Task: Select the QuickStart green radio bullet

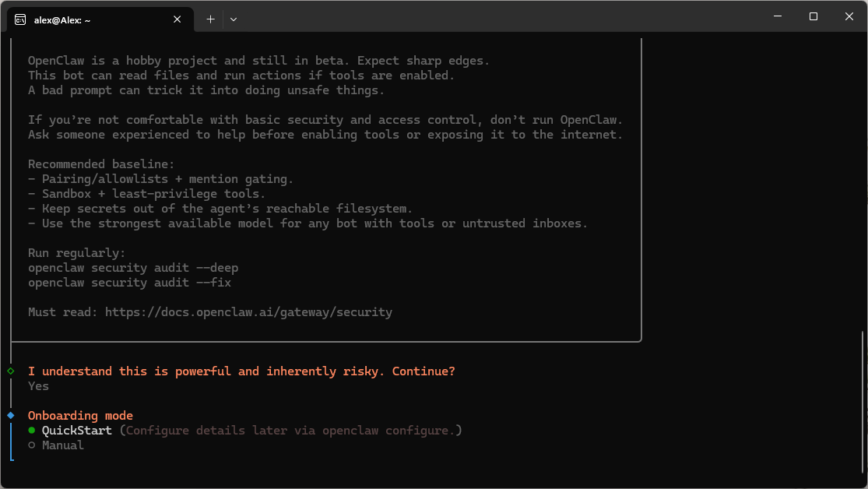Action: 32,431
